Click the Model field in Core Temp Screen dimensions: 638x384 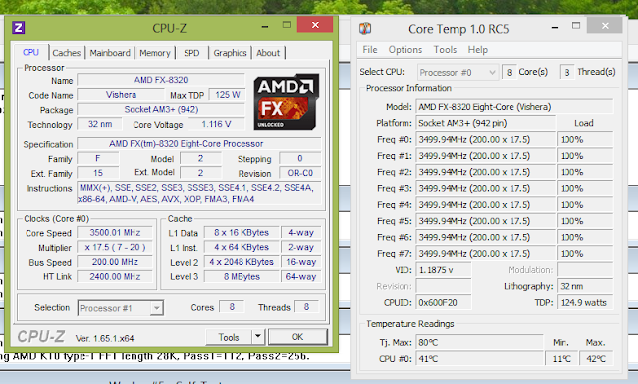(x=514, y=107)
